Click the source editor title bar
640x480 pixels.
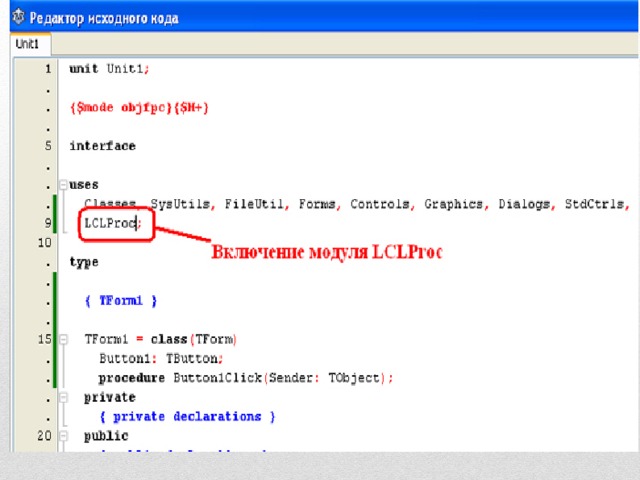pyautogui.click(x=324, y=18)
